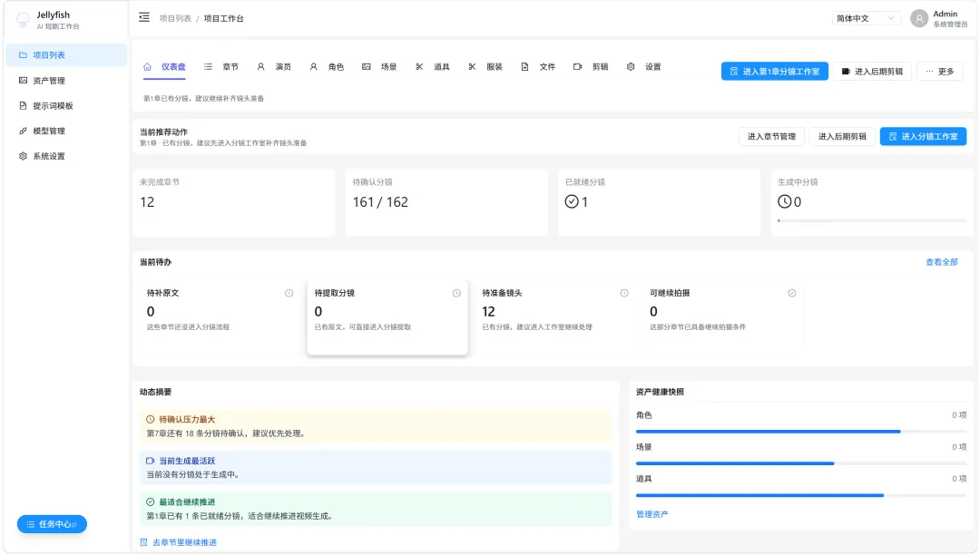The width and height of the screenshot is (980, 555).
Task: Switch to the 道具 tab
Action: coord(433,67)
